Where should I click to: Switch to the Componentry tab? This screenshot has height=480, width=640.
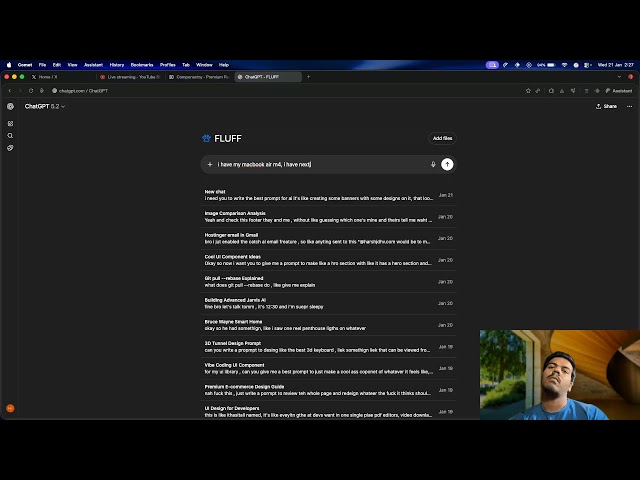(x=199, y=77)
